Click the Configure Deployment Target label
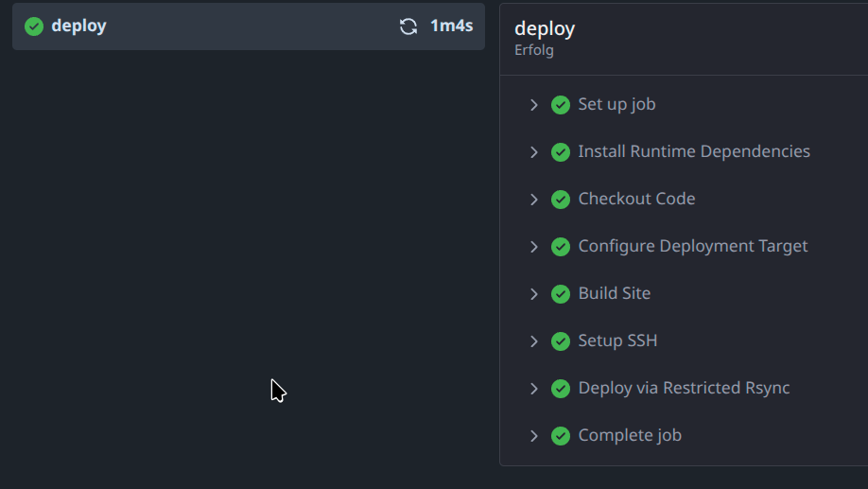 [x=692, y=246]
